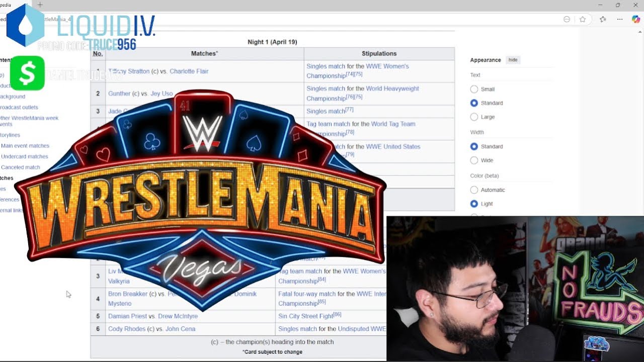Set color mode to Light
This screenshot has height=362, width=644.
pos(474,204)
